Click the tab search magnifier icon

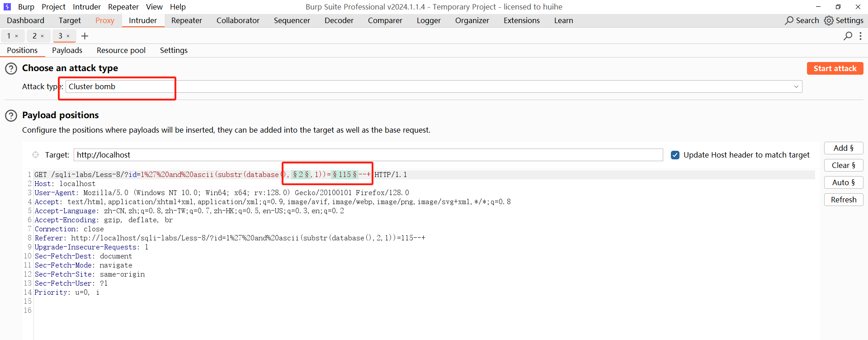(x=848, y=36)
